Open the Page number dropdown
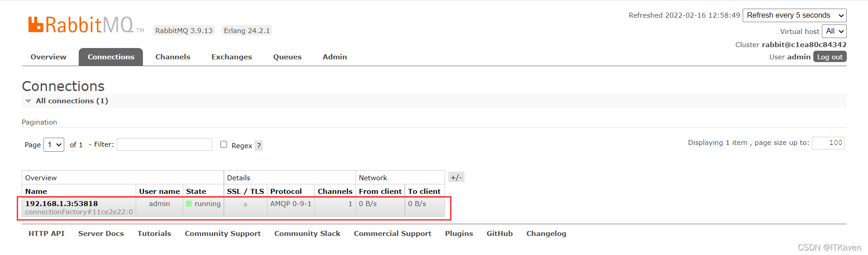This screenshot has width=868, height=255. coord(53,145)
